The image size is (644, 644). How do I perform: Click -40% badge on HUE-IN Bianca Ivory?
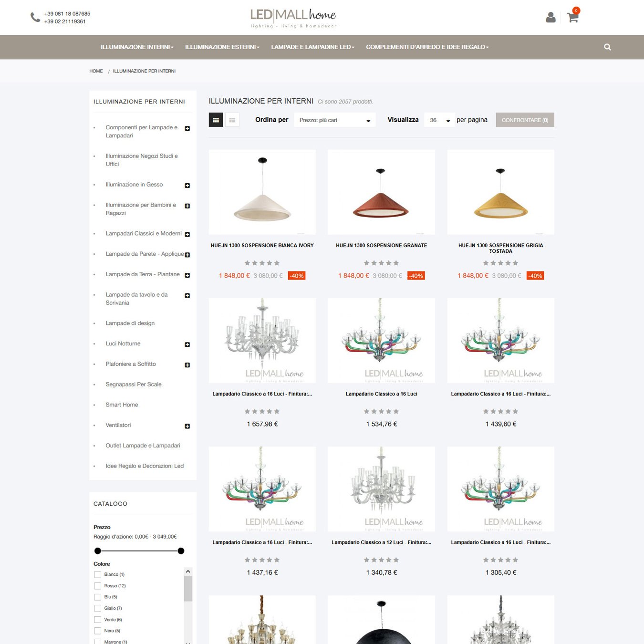coord(297,276)
